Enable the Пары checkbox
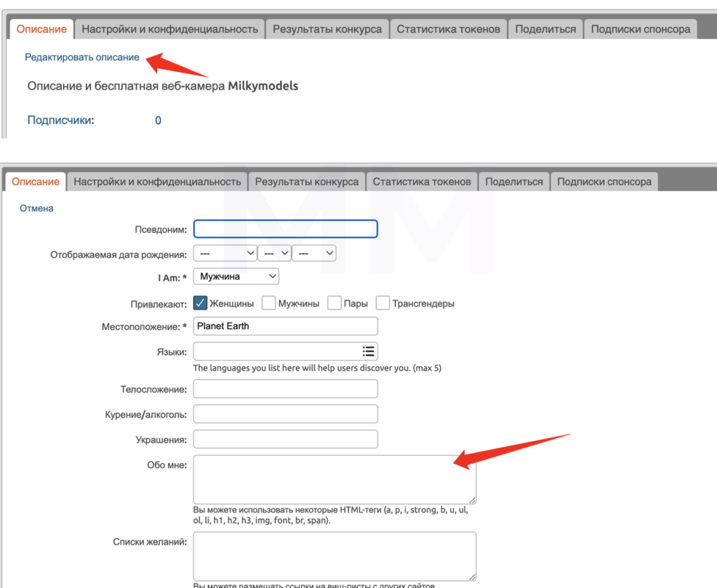Viewport: 717px width, 588px height. (x=334, y=303)
